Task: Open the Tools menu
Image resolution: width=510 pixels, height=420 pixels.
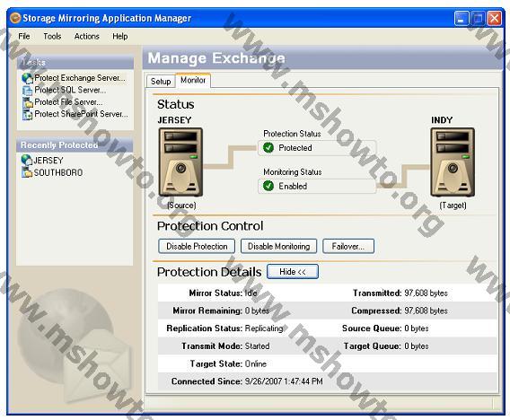Action: [52, 36]
